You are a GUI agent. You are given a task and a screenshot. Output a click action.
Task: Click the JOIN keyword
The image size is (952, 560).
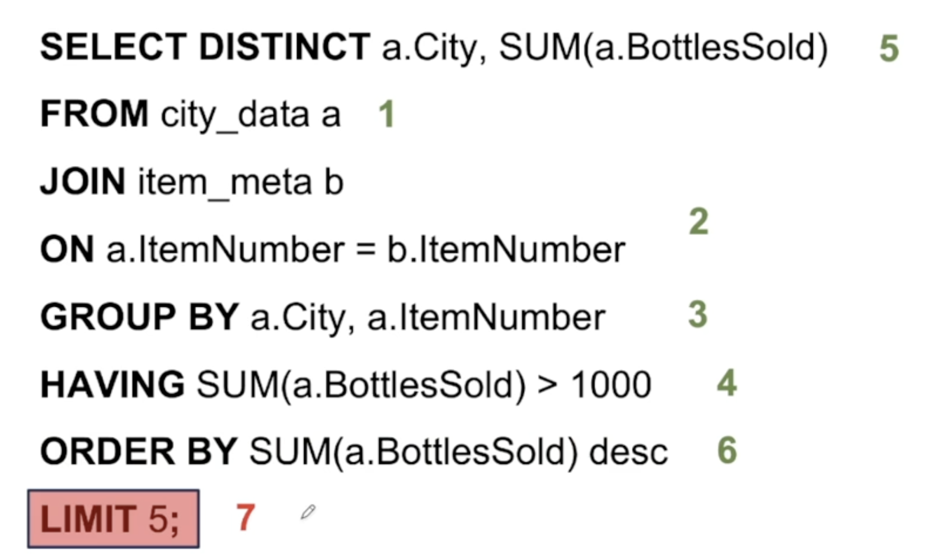[x=82, y=181]
